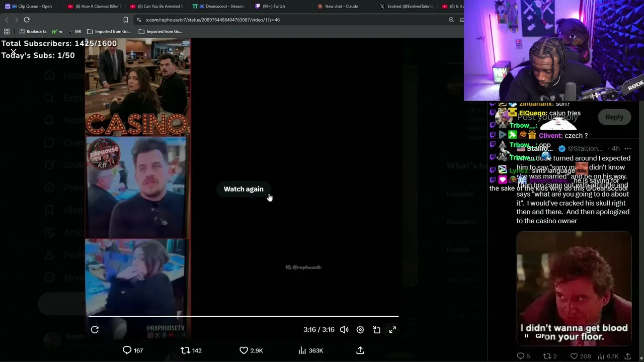Click the Reply button in the side panel
The height and width of the screenshot is (362, 644).
click(x=614, y=117)
